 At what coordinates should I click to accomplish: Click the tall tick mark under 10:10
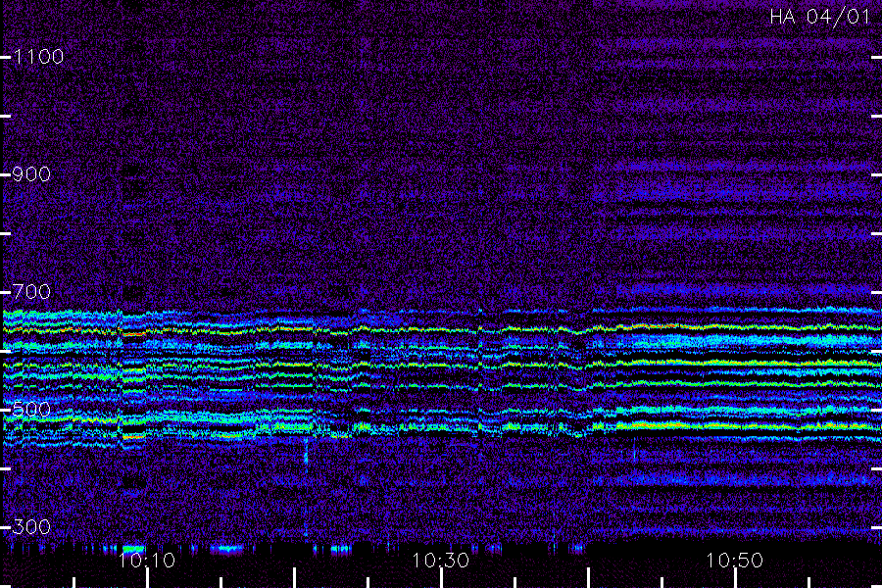pyautogui.click(x=147, y=578)
